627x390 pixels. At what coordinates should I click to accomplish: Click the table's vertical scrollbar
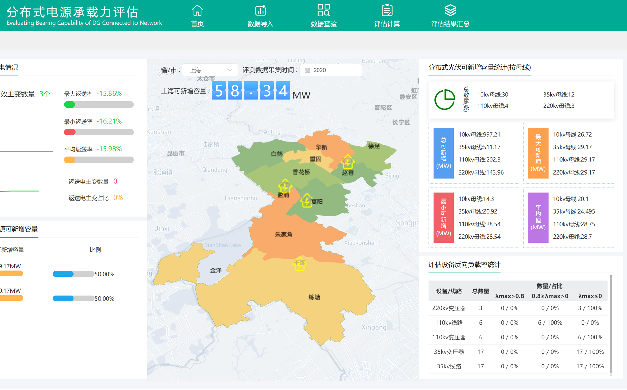611,325
